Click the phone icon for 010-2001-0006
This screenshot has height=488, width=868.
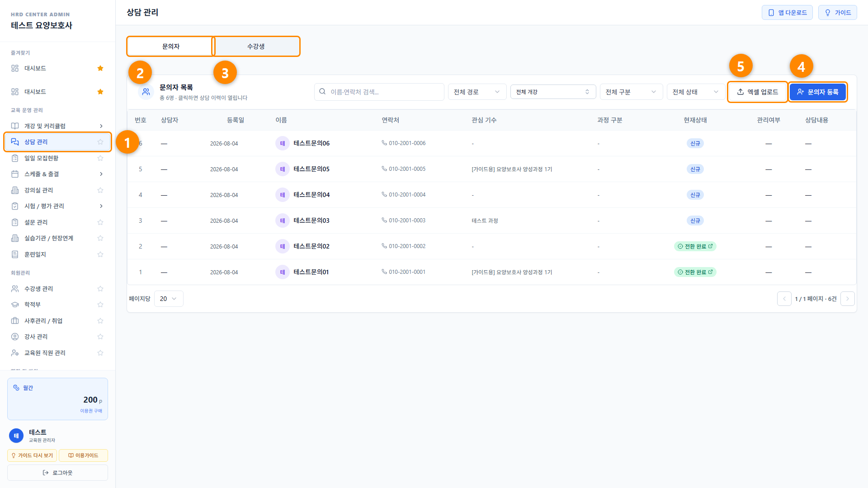pos(384,143)
